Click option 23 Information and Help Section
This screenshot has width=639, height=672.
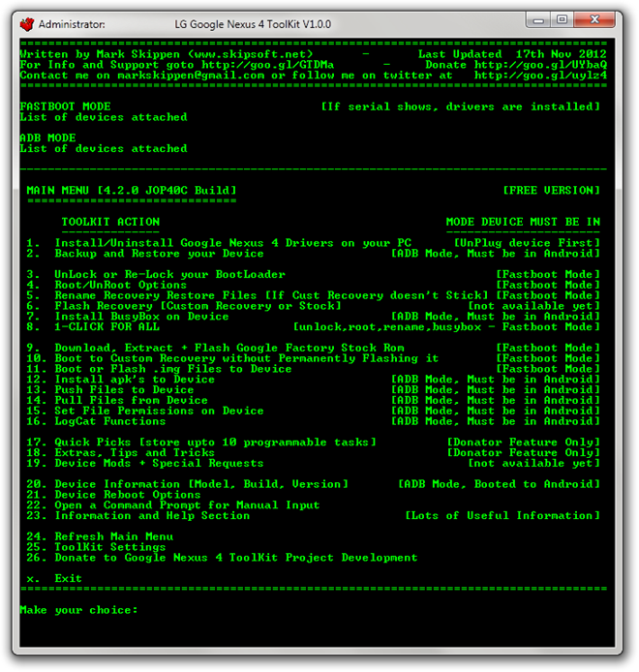click(138, 515)
